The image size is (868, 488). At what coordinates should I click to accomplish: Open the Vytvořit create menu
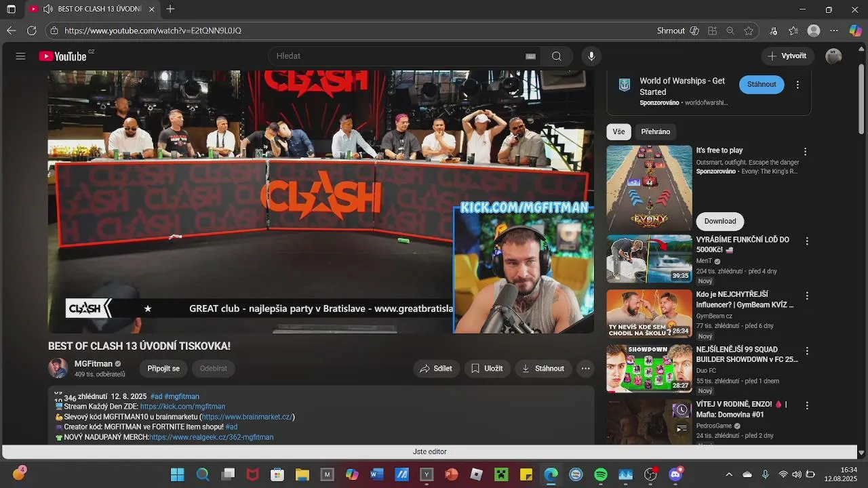pyautogui.click(x=787, y=56)
